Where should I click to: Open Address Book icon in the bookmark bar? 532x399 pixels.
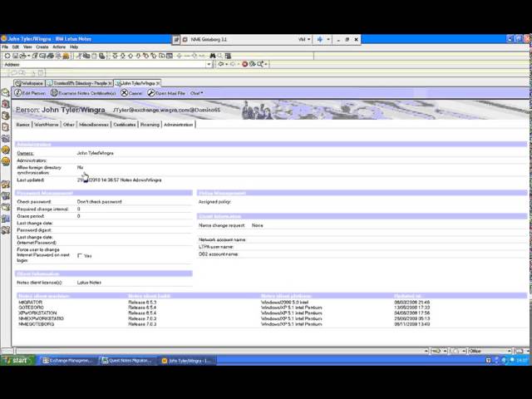click(x=6, y=116)
